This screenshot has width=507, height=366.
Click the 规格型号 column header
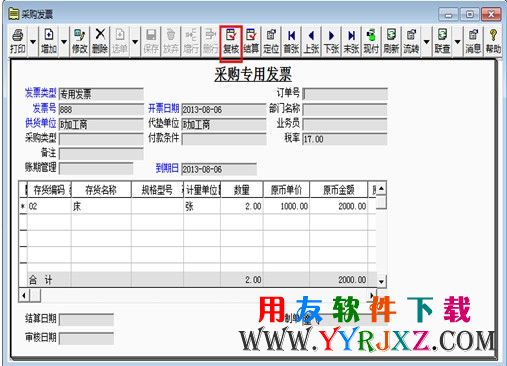click(157, 190)
